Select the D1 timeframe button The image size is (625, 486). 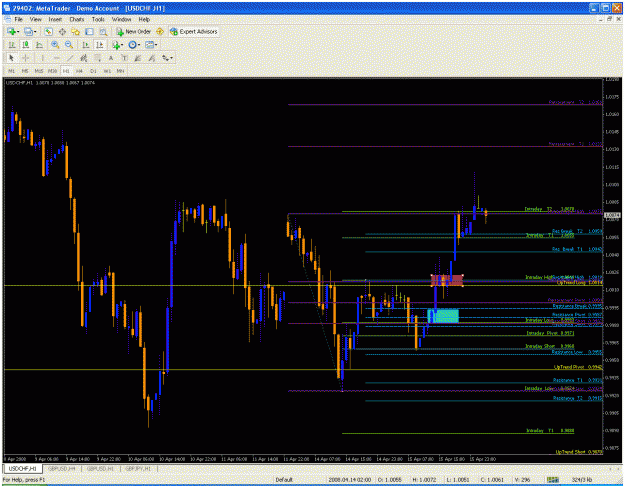[x=93, y=71]
